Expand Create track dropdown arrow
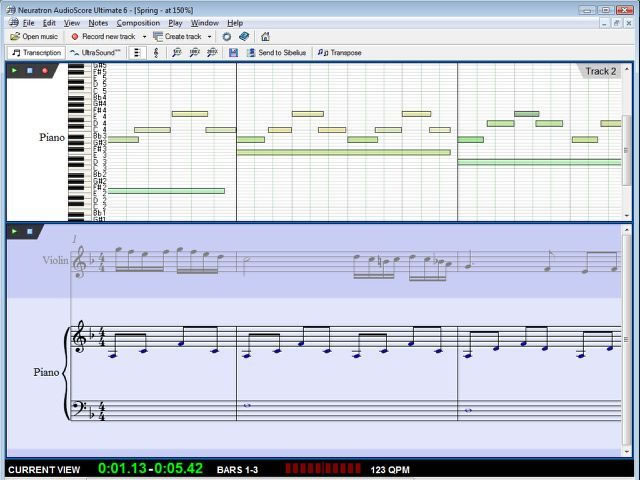This screenshot has height=480, width=640. (x=210, y=37)
